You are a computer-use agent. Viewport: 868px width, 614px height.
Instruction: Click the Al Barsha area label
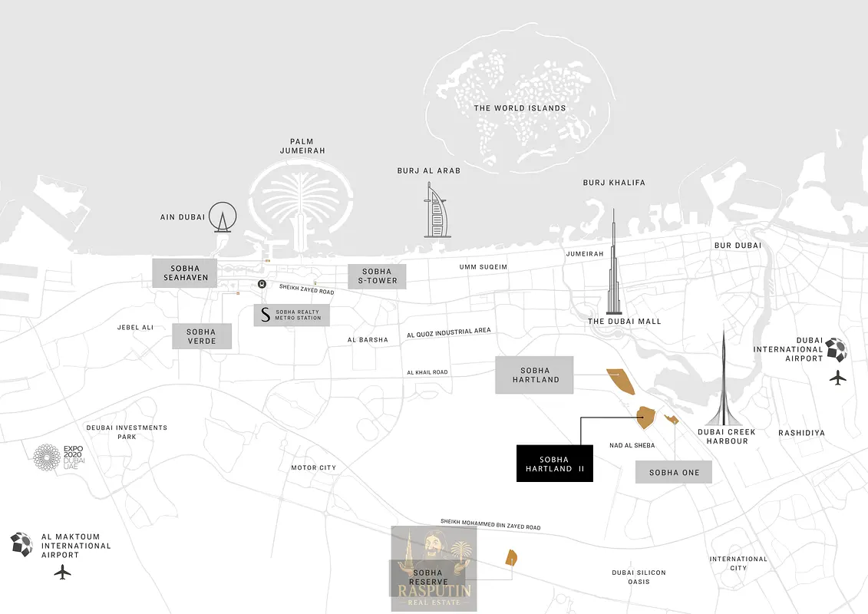coord(368,340)
